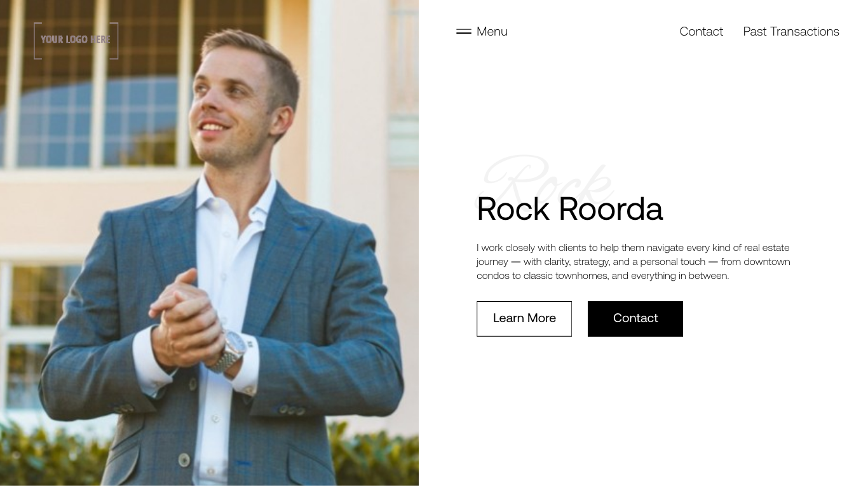Click the 'Rock Roorda' heading
This screenshot has width=868, height=488.
[569, 208]
